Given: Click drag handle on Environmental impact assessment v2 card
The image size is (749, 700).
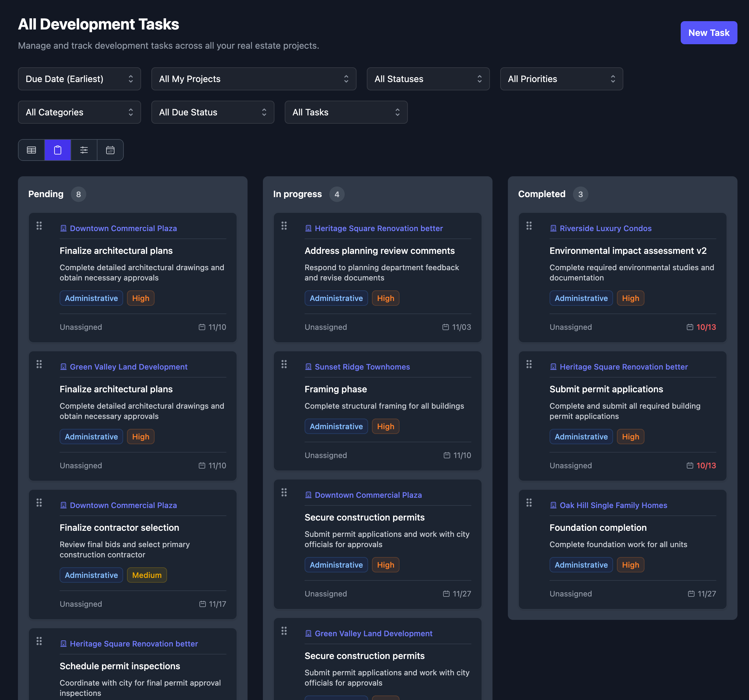Looking at the screenshot, I should pos(529,226).
